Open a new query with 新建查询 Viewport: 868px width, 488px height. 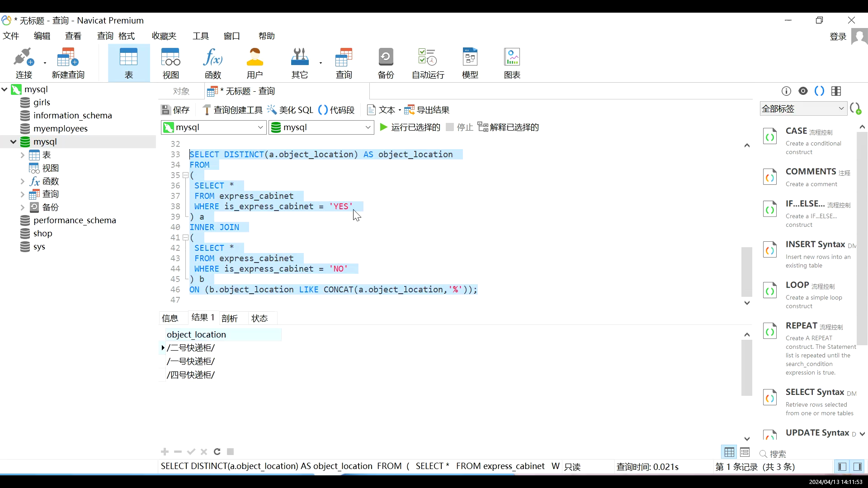67,63
